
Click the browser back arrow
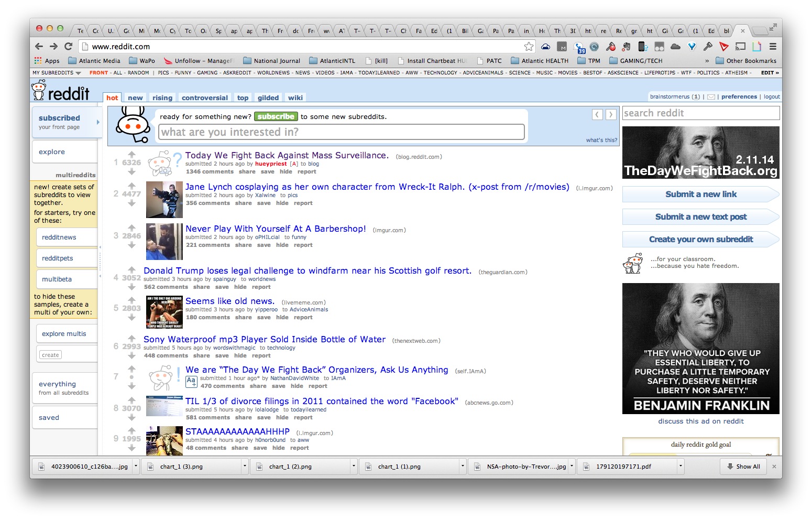(39, 46)
